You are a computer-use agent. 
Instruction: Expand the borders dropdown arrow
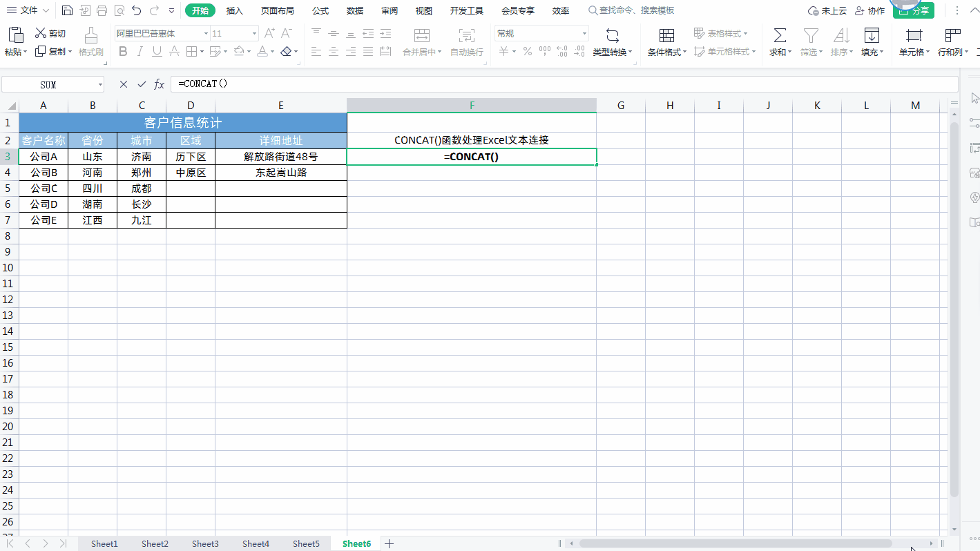click(202, 51)
